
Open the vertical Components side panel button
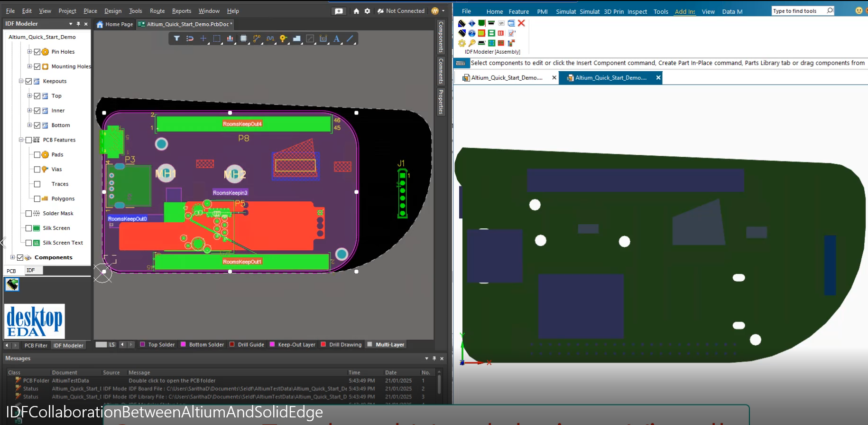[441, 37]
